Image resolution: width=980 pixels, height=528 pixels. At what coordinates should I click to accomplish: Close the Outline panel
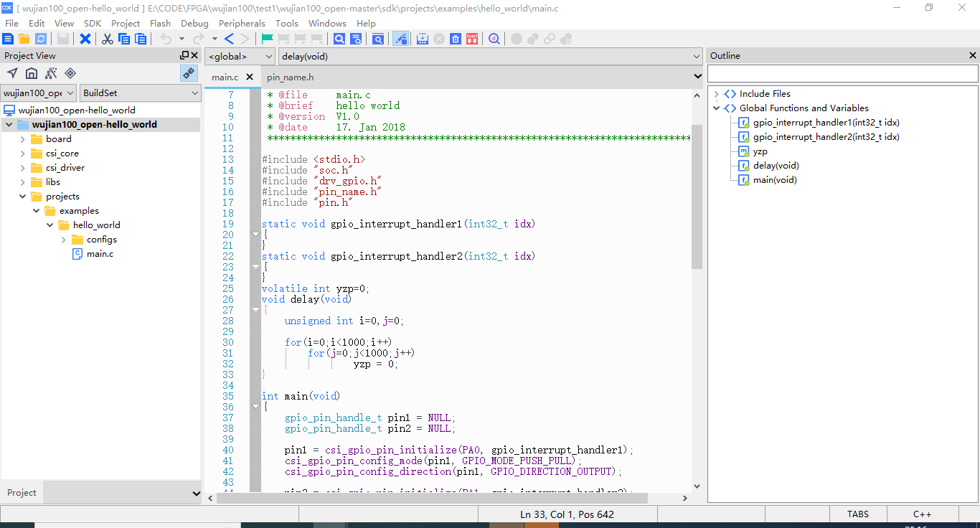click(x=974, y=55)
